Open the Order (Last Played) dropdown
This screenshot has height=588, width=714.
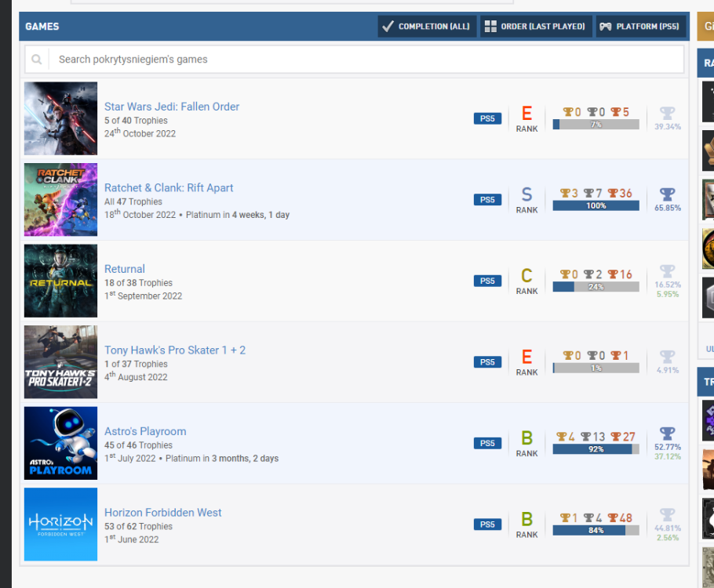(535, 27)
